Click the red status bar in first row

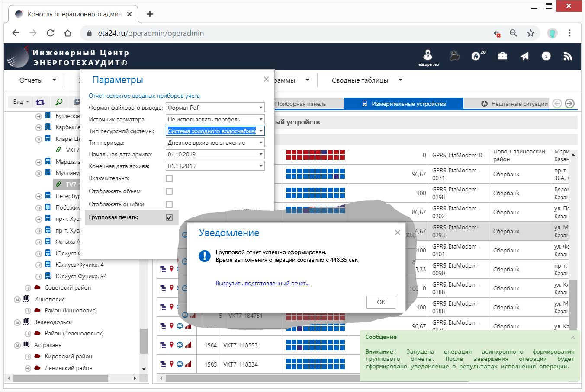click(315, 155)
